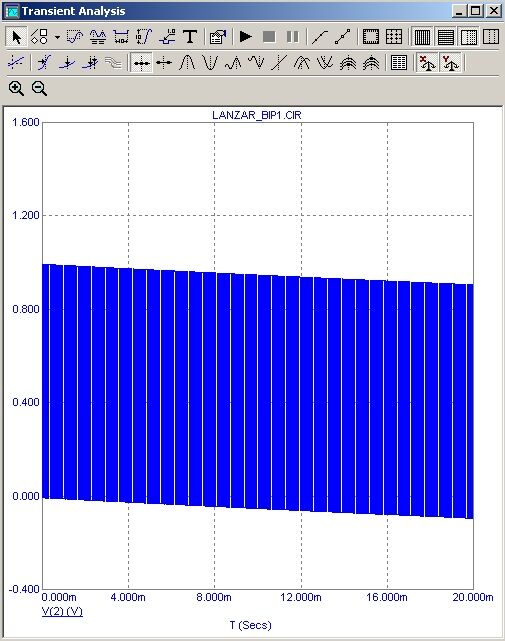Open the properties dialog icon
505x641 pixels.
click(x=218, y=37)
